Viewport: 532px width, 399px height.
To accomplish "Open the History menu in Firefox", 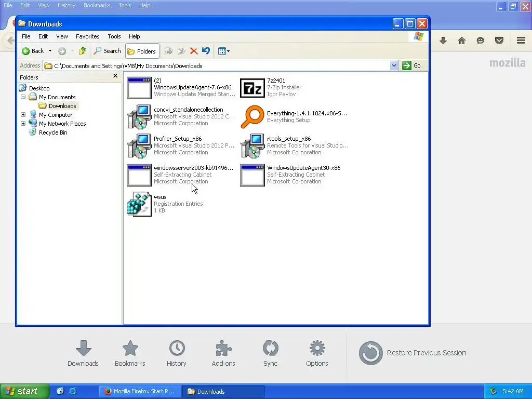I will (66, 5).
